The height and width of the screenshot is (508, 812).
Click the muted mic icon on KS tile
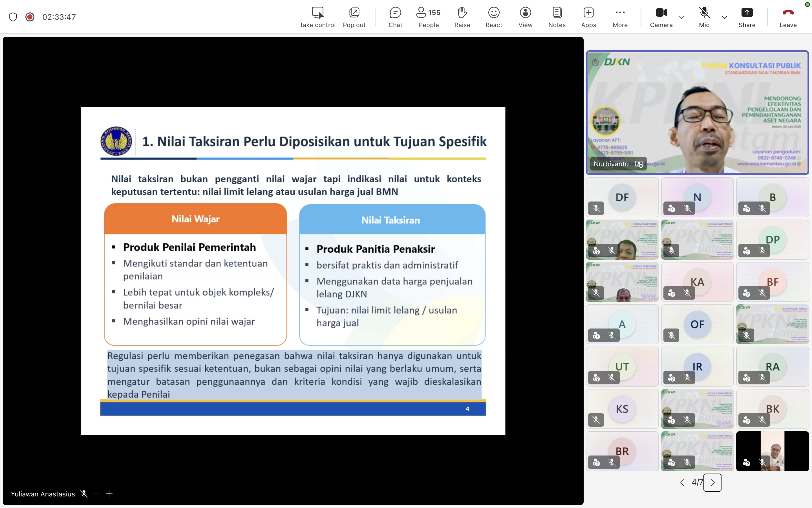click(596, 420)
